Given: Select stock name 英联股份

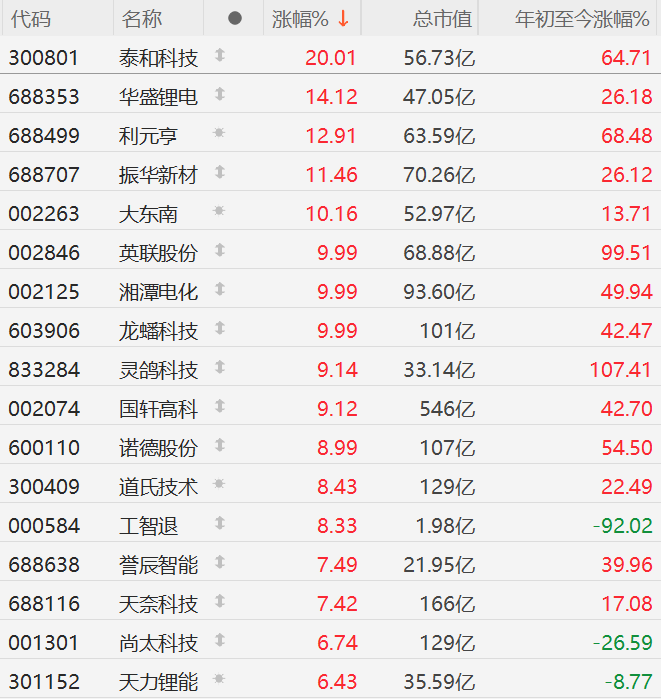Looking at the screenshot, I should (x=158, y=253).
